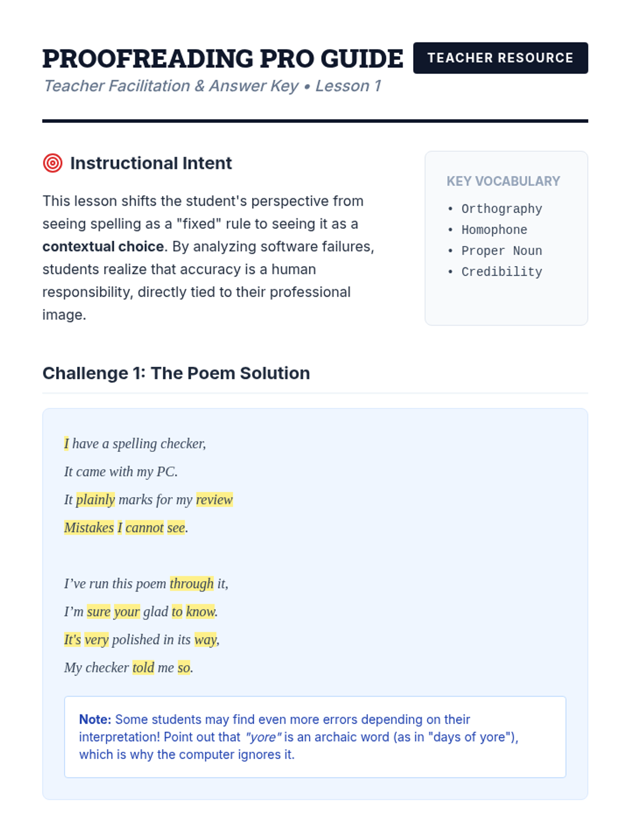
Task: Click the Instructional Intent heading
Action: 151,163
